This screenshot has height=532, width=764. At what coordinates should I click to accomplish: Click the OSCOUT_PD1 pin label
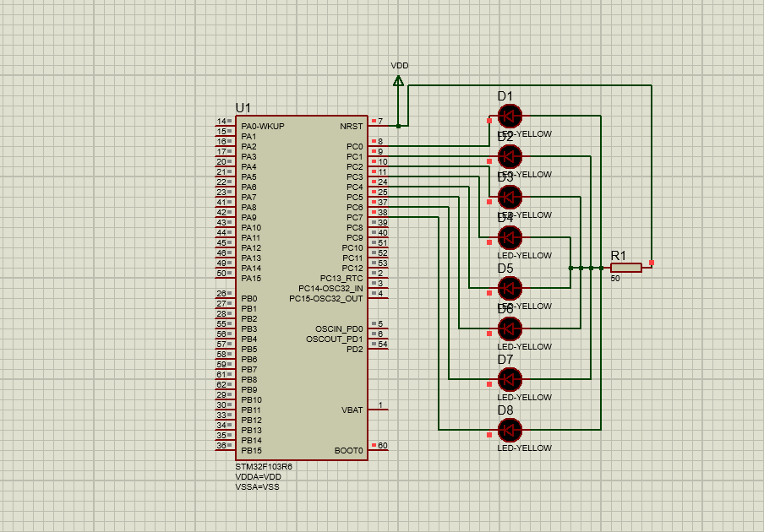(x=335, y=339)
